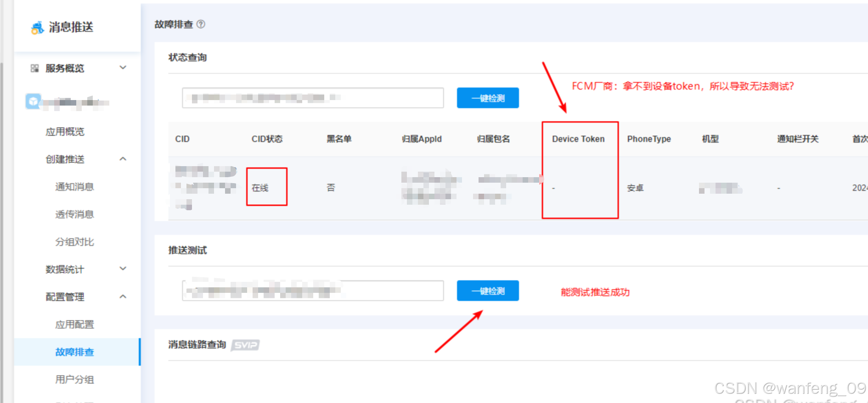The height and width of the screenshot is (403, 868).
Task: Click the 黑名单 column header
Action: [x=339, y=139]
